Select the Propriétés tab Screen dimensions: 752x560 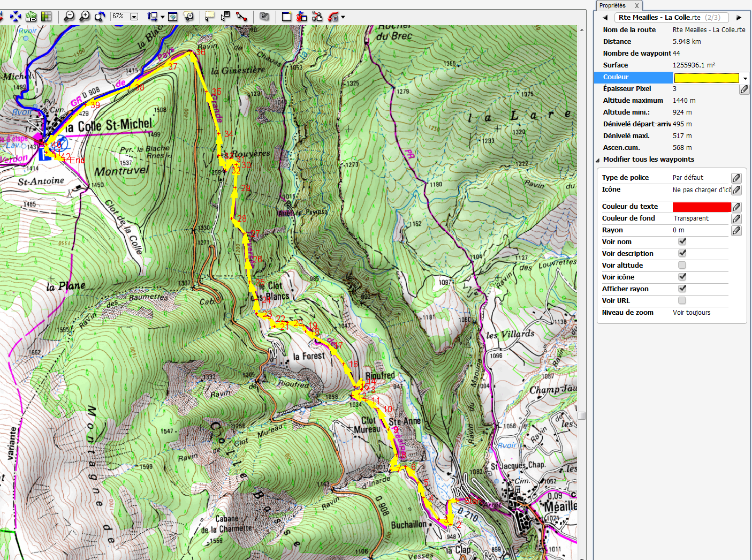pos(612,5)
